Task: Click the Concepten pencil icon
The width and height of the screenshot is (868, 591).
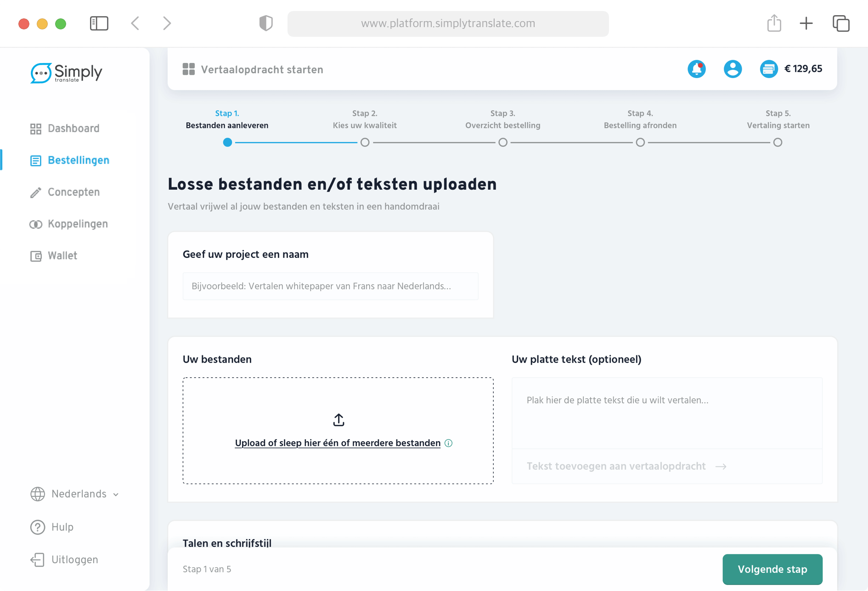Action: point(36,192)
